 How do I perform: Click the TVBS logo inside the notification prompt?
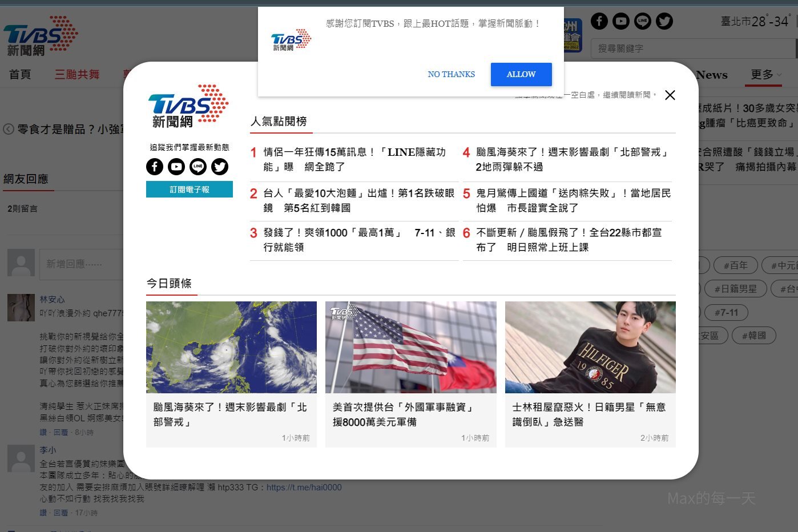click(290, 40)
